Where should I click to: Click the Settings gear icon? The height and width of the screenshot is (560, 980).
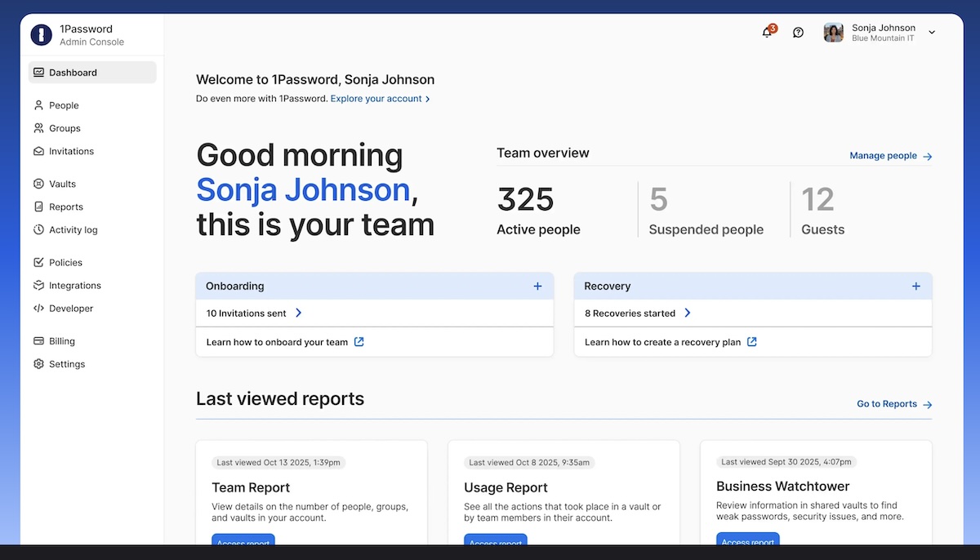38,364
